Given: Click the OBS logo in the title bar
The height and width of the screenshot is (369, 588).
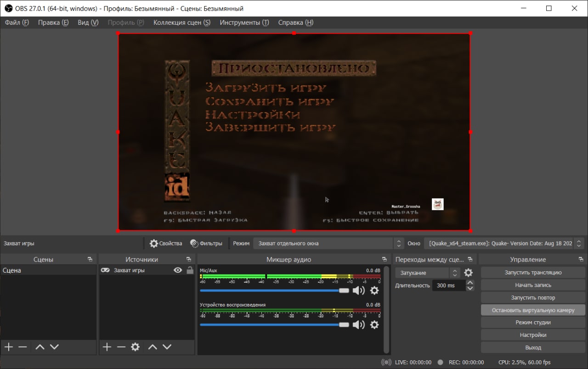Looking at the screenshot, I should (8, 8).
